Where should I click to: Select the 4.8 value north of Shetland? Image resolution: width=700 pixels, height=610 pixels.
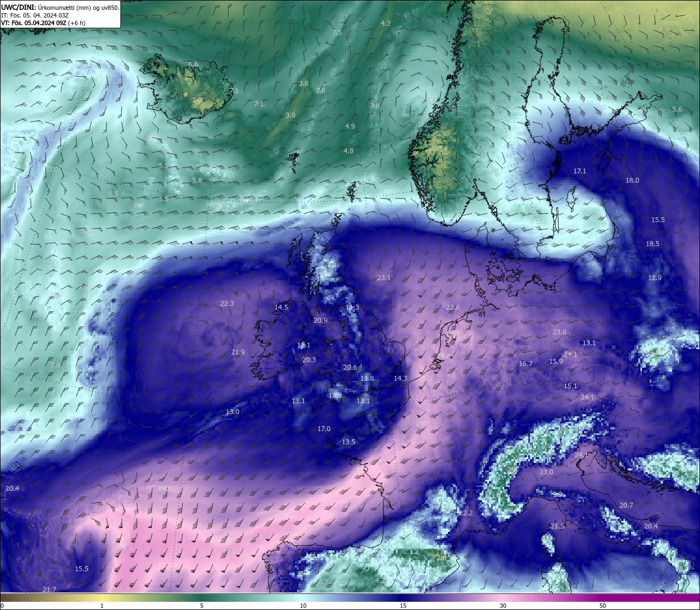click(x=348, y=151)
